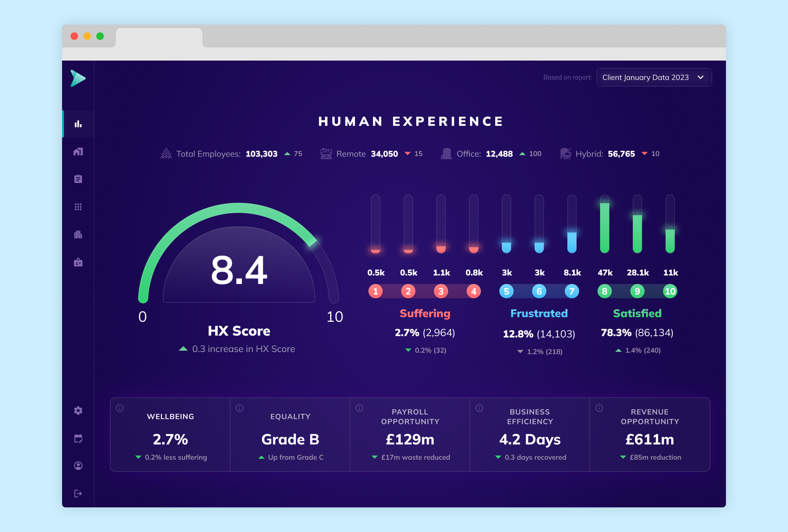The height and width of the screenshot is (532, 788).
Task: Expand the Client January Data 2023 dropdown
Action: click(645, 77)
